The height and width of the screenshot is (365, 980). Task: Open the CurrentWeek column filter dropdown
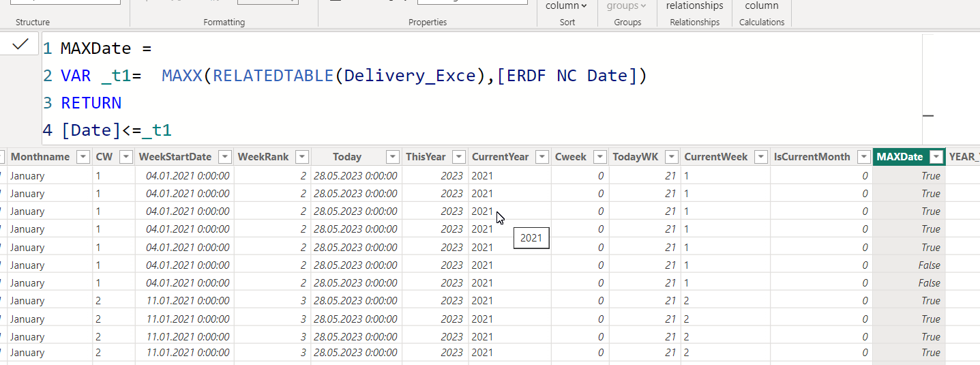point(760,157)
